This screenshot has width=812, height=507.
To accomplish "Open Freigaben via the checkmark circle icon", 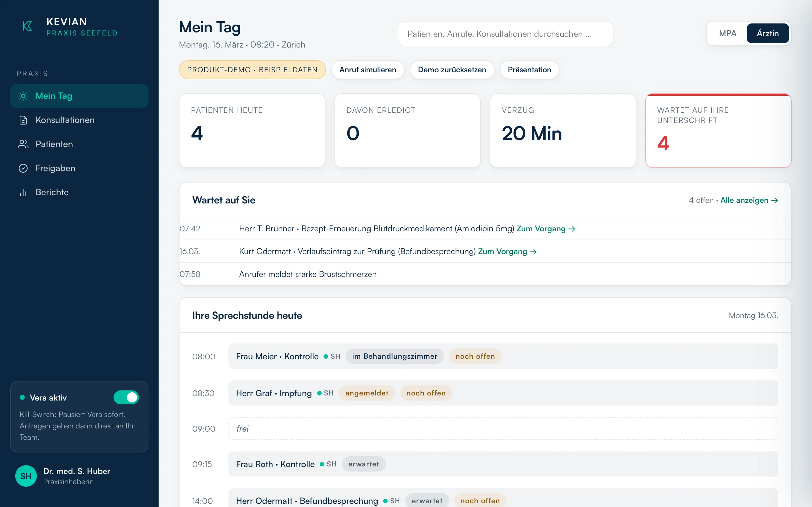I will (x=23, y=168).
